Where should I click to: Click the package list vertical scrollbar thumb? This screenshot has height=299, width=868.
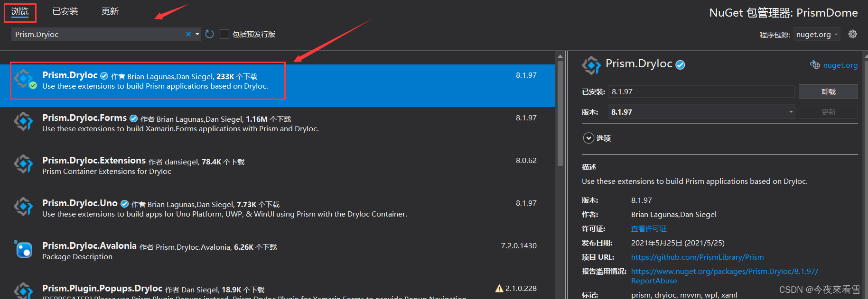[560, 114]
